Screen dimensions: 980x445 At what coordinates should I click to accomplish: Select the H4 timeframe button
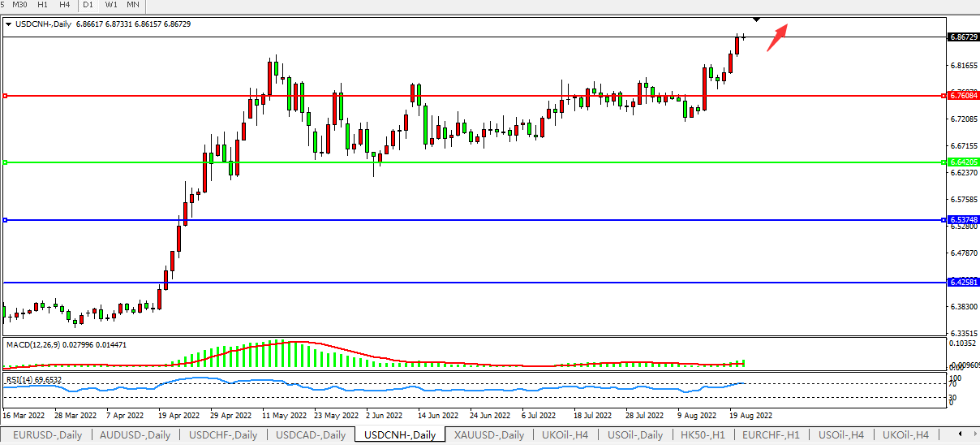pos(65,5)
